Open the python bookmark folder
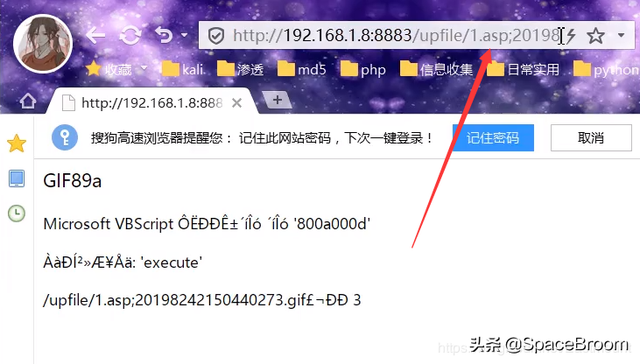The image size is (640, 364). (606, 70)
